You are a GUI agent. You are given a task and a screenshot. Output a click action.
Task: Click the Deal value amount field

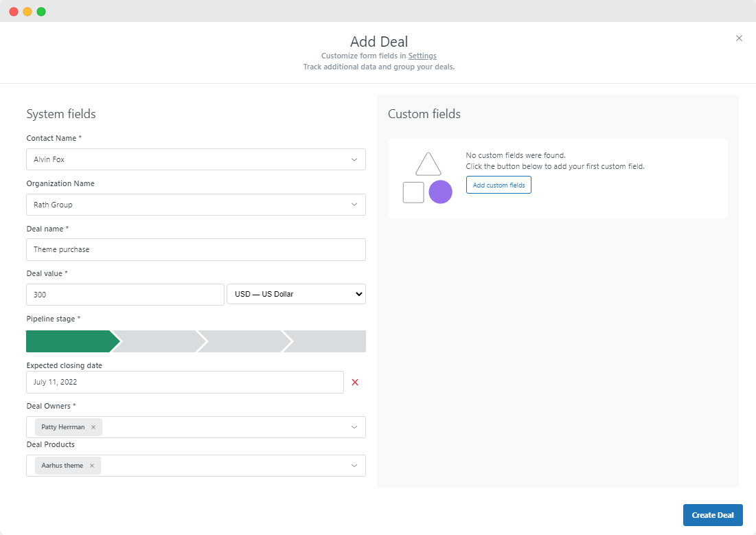click(x=126, y=294)
